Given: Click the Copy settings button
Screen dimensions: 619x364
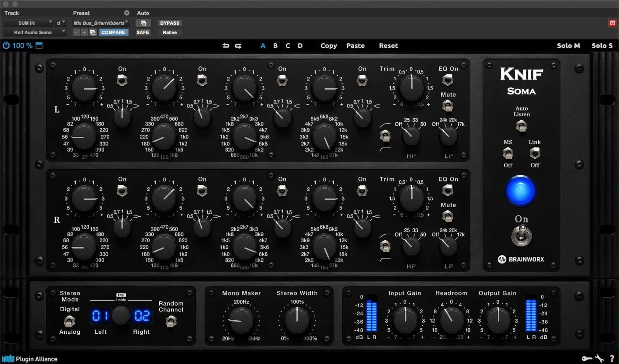Looking at the screenshot, I should pyautogui.click(x=328, y=46).
